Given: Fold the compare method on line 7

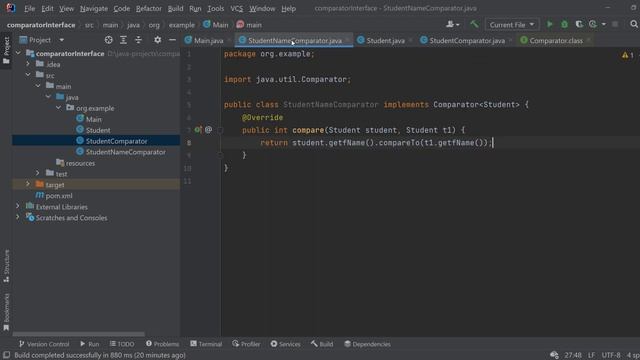Looking at the screenshot, I should point(220,130).
